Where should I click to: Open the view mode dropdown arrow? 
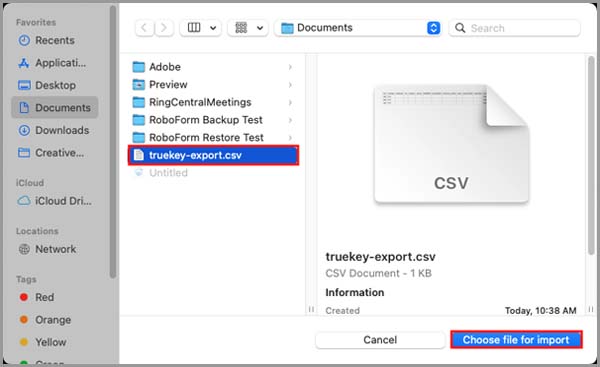click(x=213, y=28)
